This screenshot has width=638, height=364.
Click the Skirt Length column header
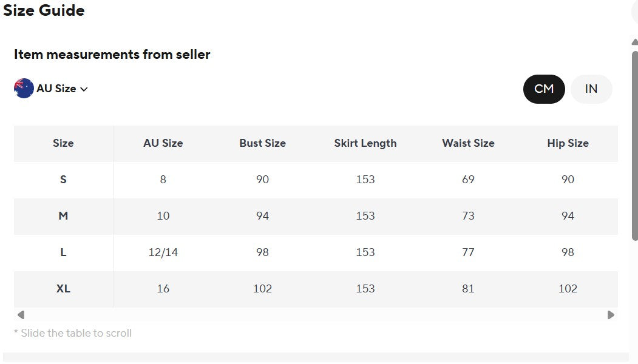coord(365,143)
